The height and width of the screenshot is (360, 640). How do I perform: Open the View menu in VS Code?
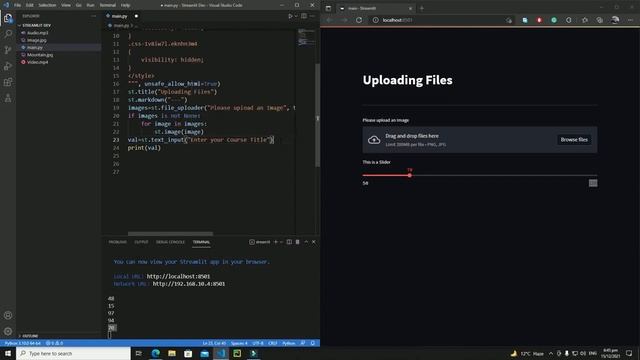click(x=66, y=5)
